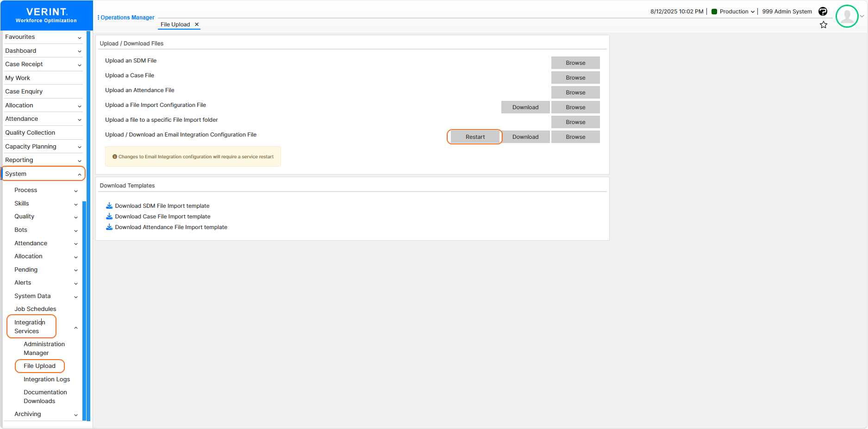
Task: Open the help icon in the top bar
Action: pos(823,12)
